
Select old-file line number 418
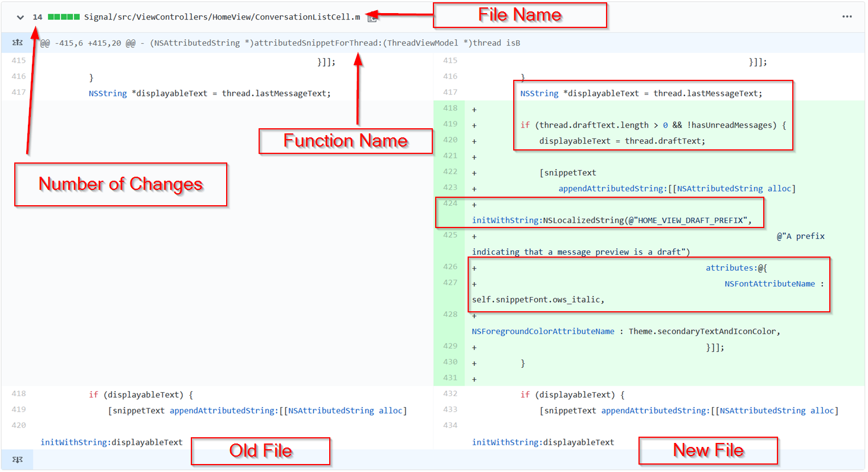(19, 394)
